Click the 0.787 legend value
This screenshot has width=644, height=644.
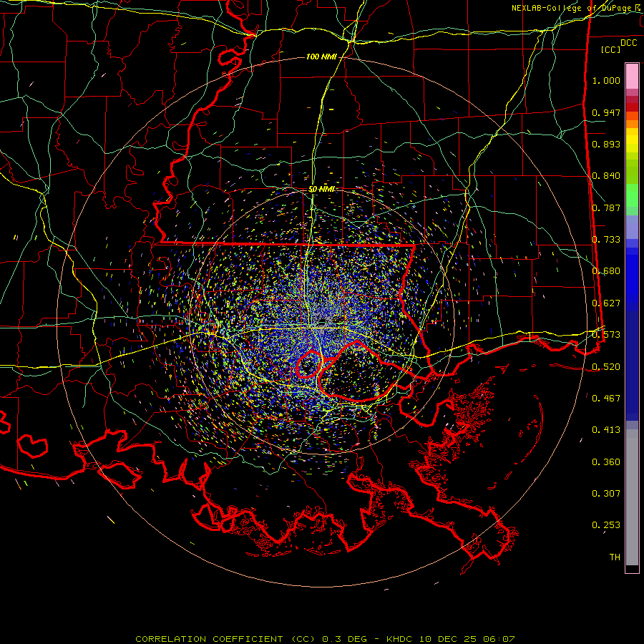(x=606, y=208)
